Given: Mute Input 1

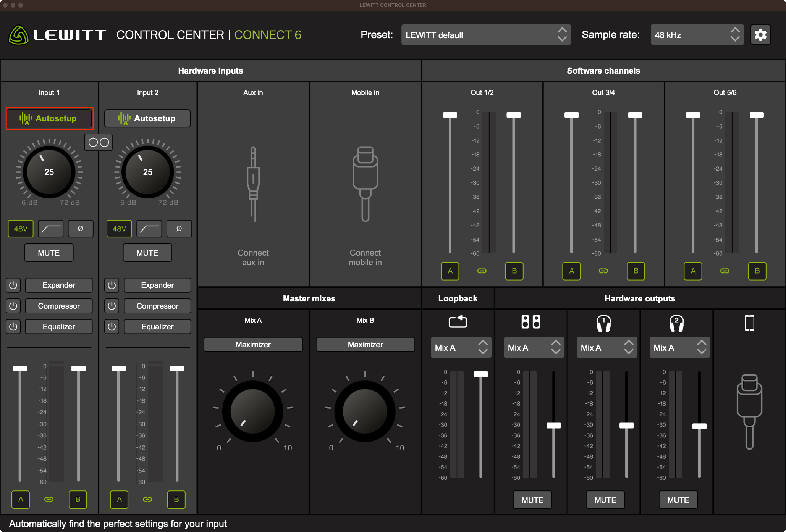Looking at the screenshot, I should pos(49,253).
